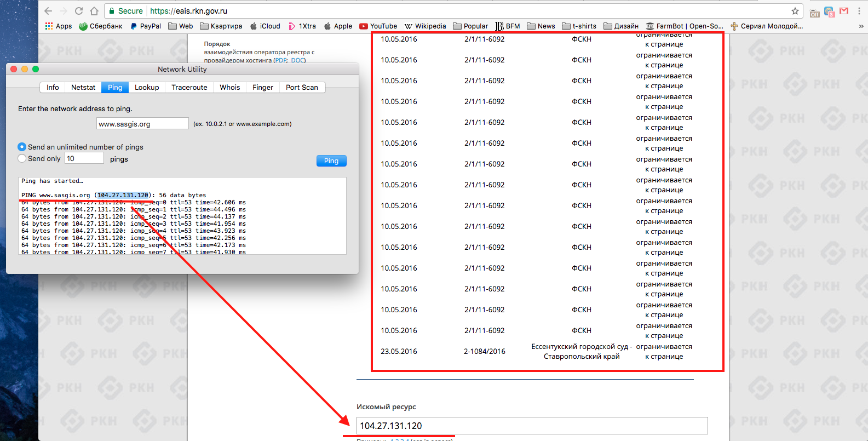Open the YouTube bookmark
868x441 pixels.
378,26
